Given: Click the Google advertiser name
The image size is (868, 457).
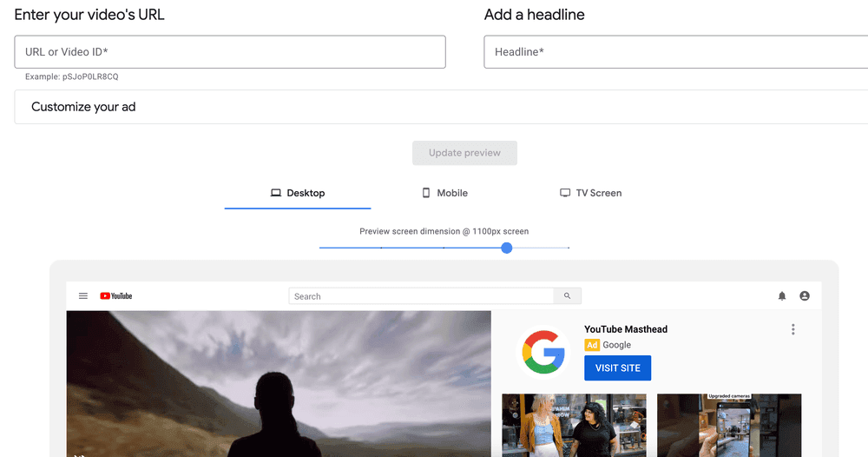Looking at the screenshot, I should (616, 345).
